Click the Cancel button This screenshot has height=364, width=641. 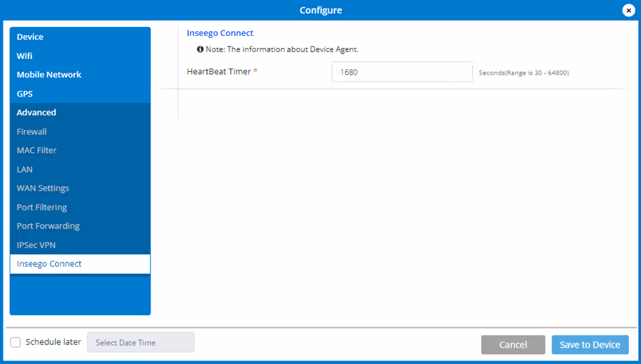tap(513, 345)
